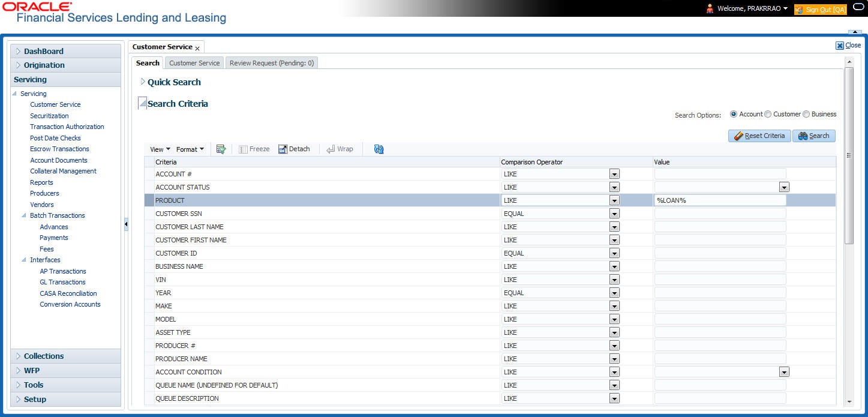Click the Freeze column toolbar icon
The height and width of the screenshot is (417, 868).
coord(254,149)
